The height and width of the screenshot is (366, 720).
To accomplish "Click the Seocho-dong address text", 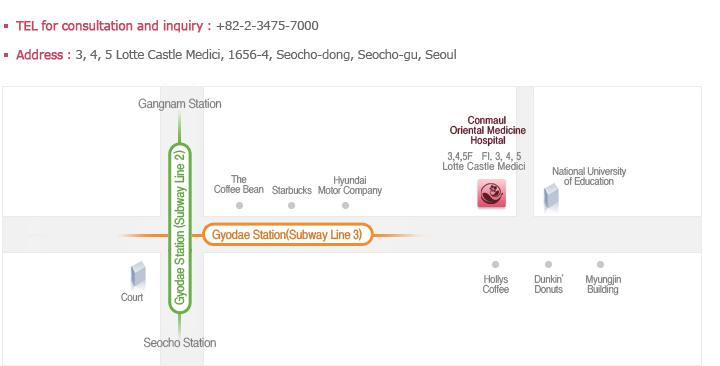I will (x=266, y=55).
